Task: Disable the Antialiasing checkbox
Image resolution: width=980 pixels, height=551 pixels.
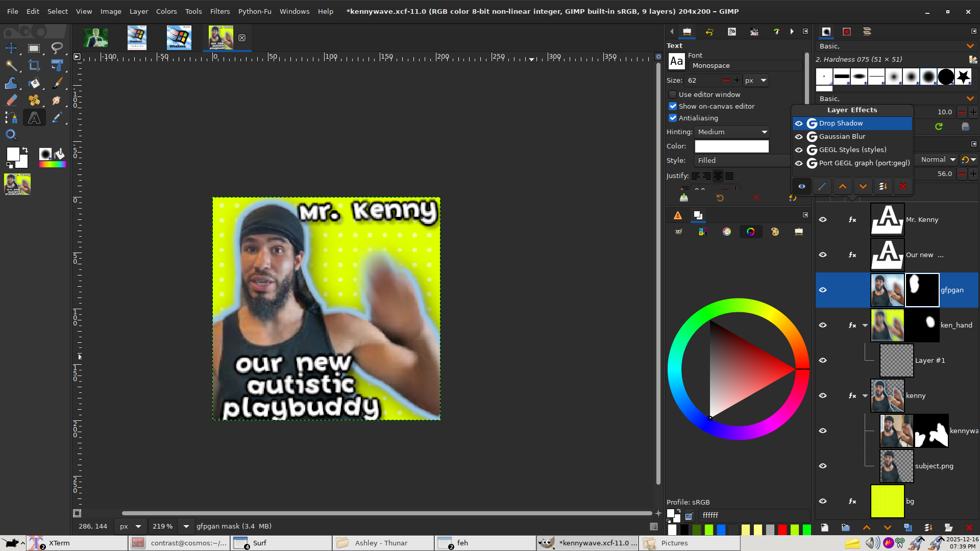Action: pos(673,118)
